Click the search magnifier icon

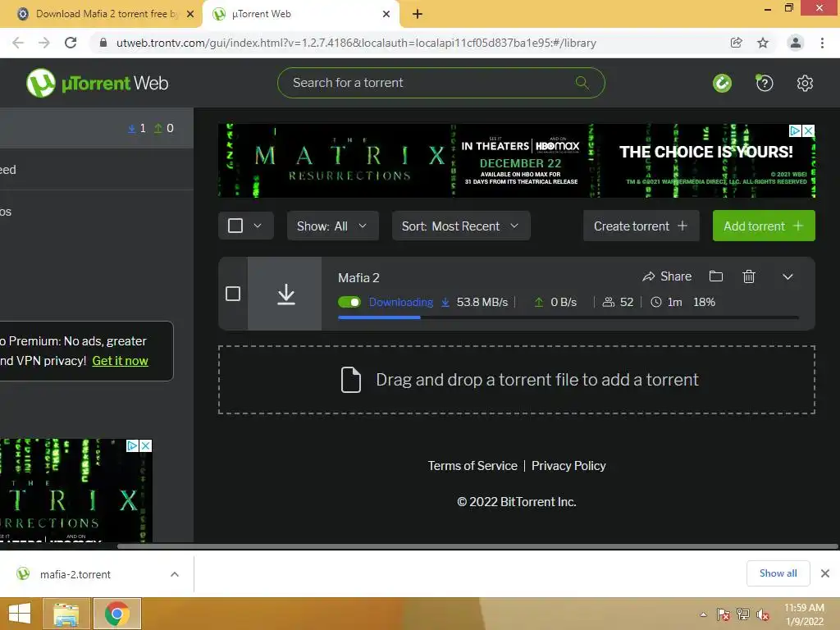pos(582,83)
